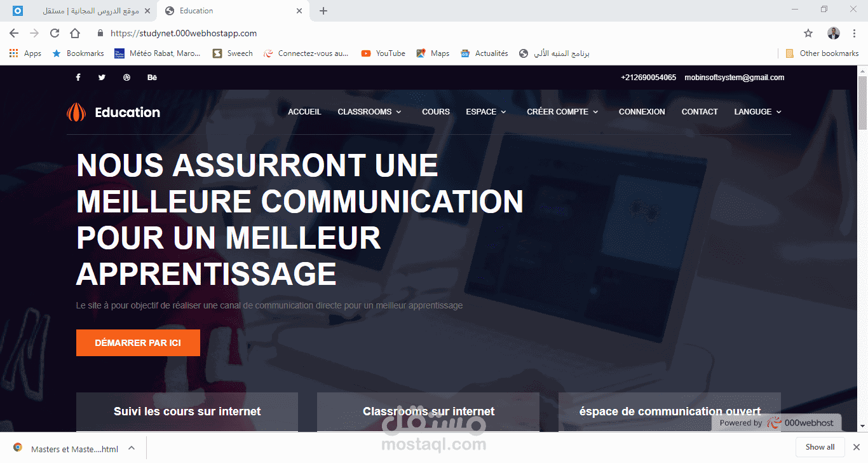Expand the LANGUGE dropdown menu

click(x=757, y=112)
